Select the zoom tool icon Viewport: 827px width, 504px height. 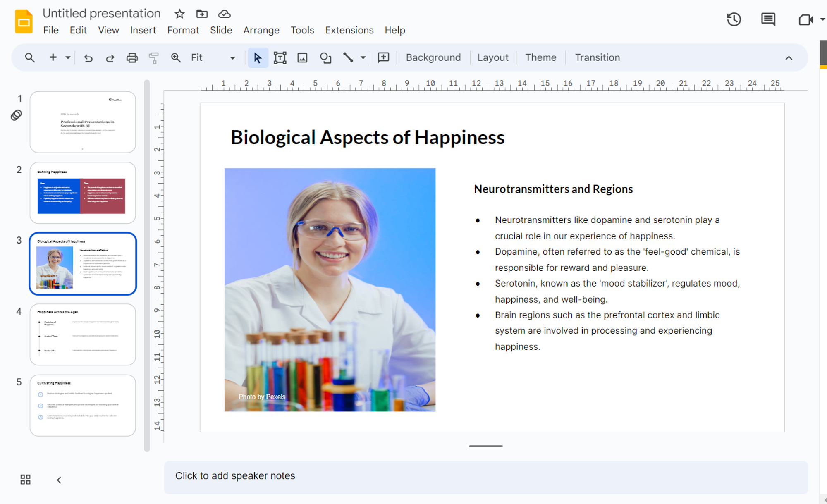(176, 57)
